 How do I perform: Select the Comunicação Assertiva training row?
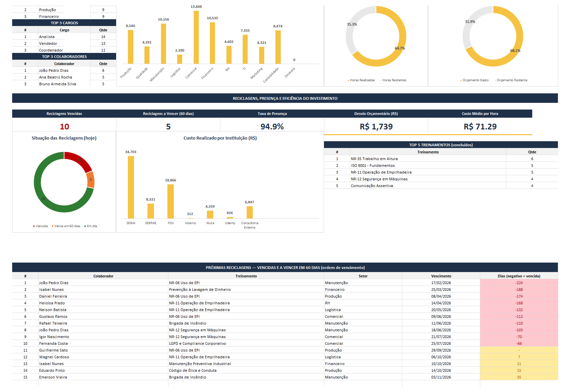[x=441, y=186]
